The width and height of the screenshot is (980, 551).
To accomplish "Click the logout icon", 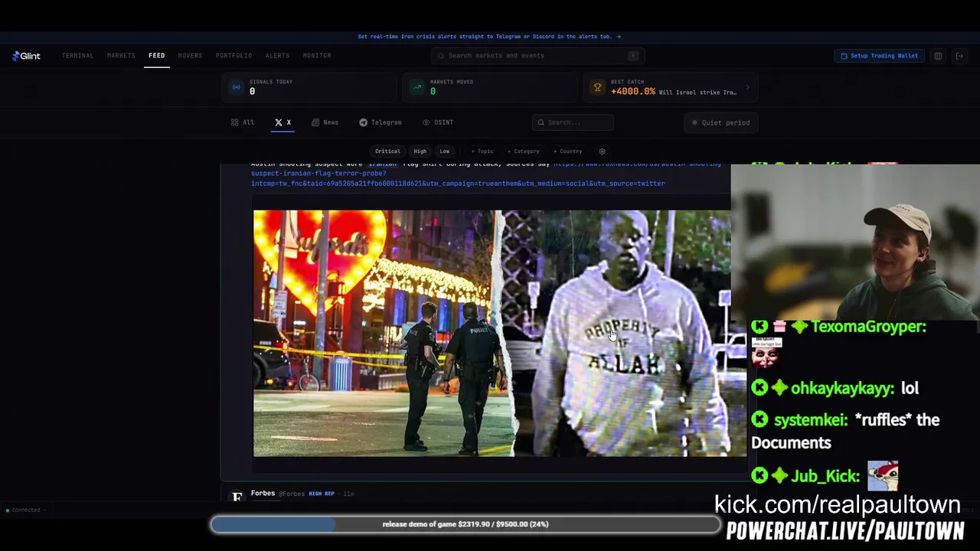I will click(x=959, y=56).
